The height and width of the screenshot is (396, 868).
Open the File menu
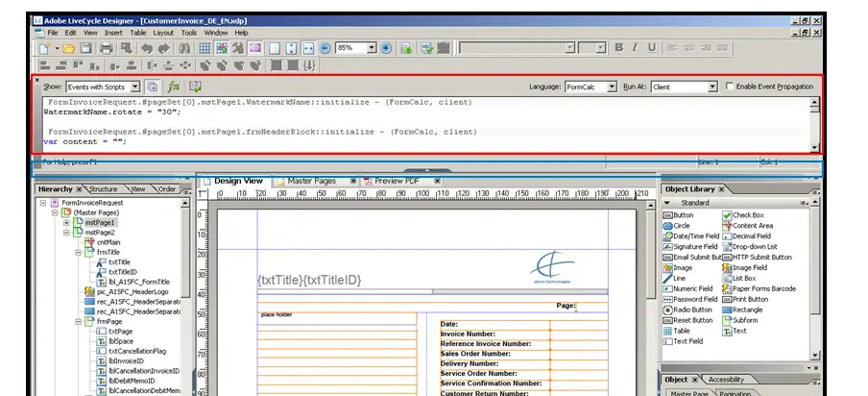coord(53,33)
